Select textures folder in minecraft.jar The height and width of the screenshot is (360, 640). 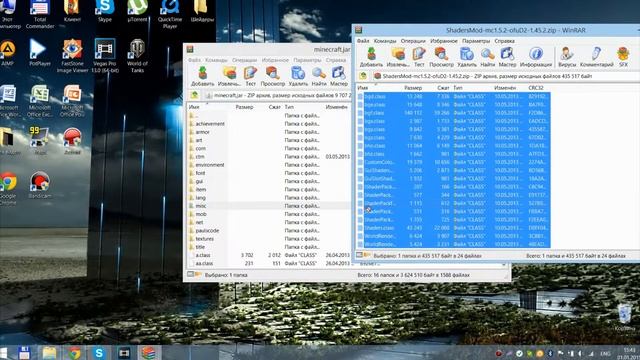[x=204, y=239]
